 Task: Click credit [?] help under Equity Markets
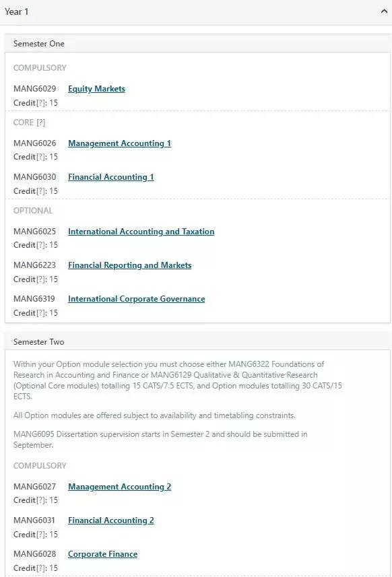pyautogui.click(x=40, y=103)
